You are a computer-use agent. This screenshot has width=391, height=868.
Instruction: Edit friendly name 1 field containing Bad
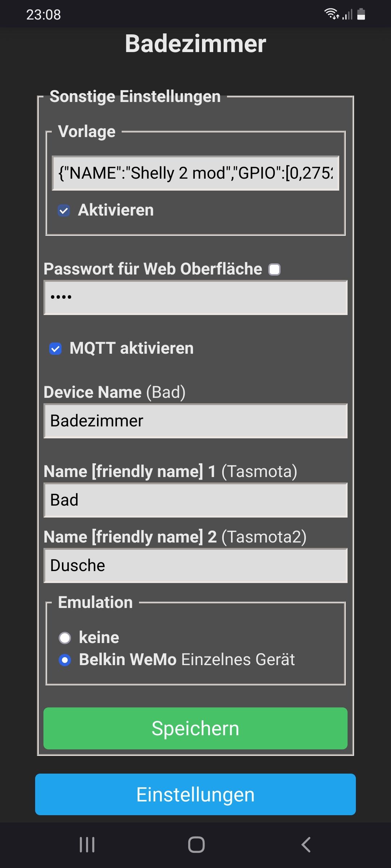click(x=195, y=500)
